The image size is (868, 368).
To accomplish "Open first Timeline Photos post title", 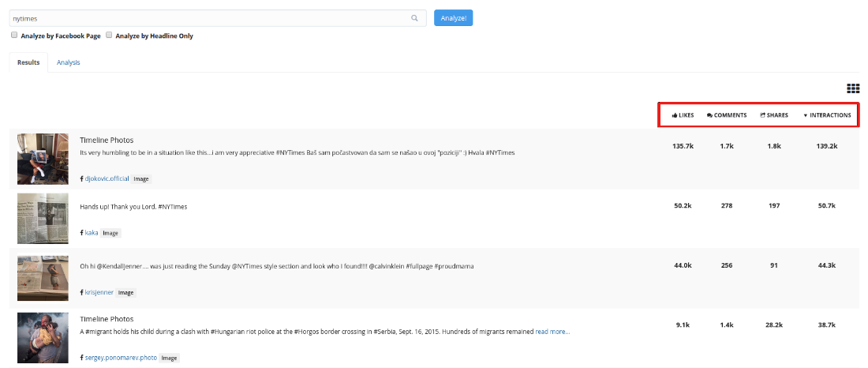I will pyautogui.click(x=107, y=141).
